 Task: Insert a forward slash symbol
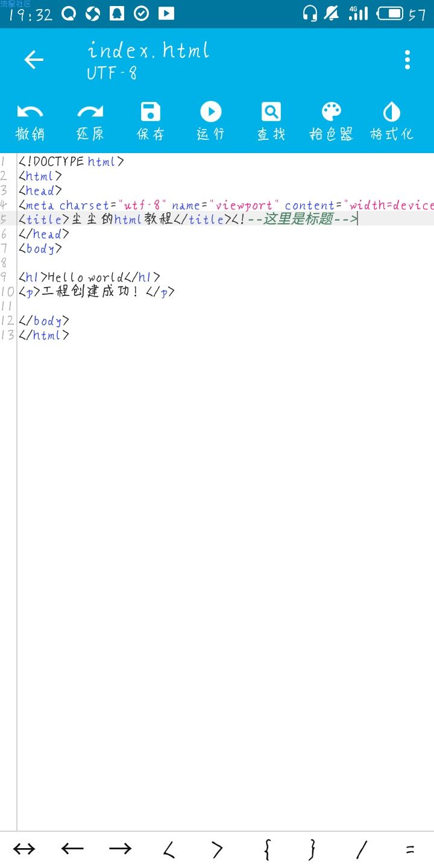(x=362, y=849)
